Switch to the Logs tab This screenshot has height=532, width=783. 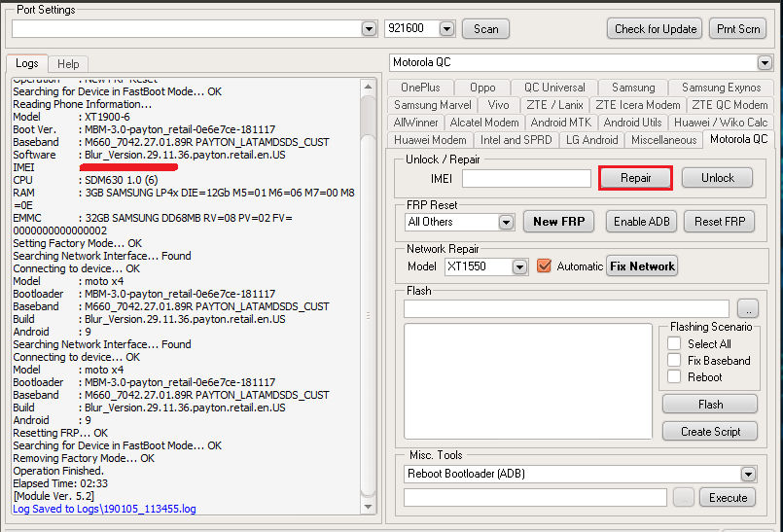click(27, 63)
